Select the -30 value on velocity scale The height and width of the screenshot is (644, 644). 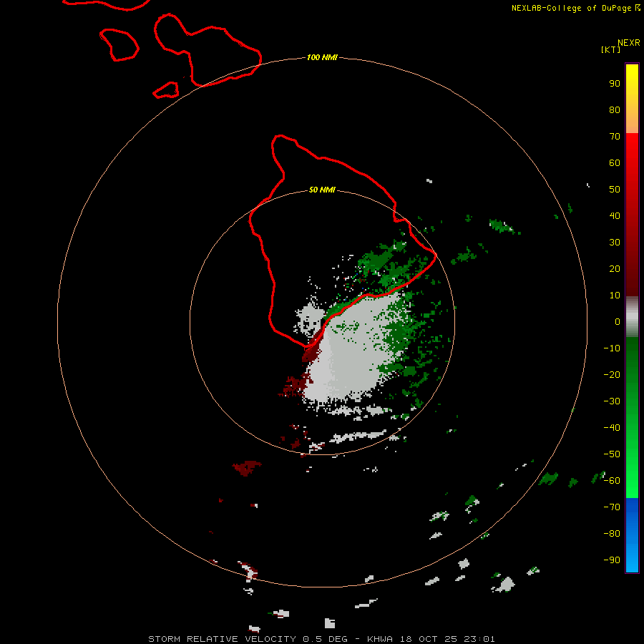pos(612,401)
